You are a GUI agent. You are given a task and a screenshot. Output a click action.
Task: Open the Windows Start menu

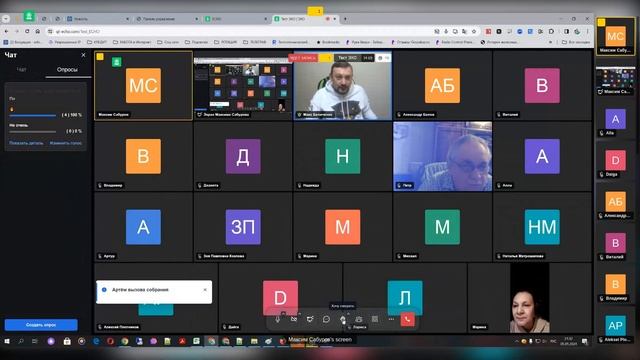[7, 341]
